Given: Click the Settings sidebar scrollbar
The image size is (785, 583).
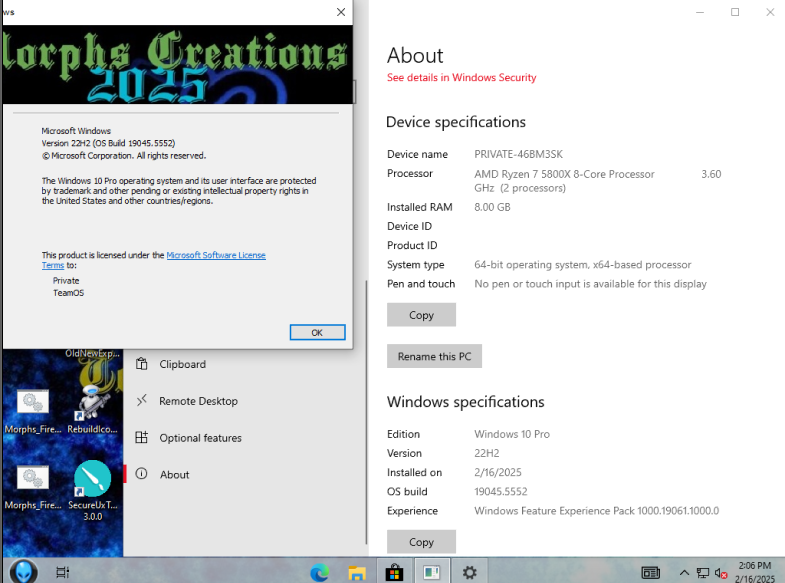Looking at the screenshot, I should coord(366,411).
